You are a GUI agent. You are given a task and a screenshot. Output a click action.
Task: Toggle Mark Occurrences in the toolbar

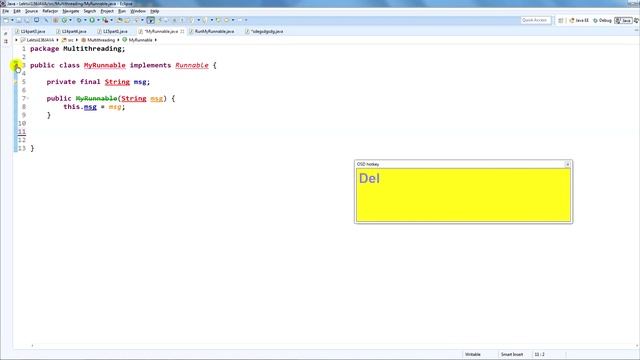[160, 20]
